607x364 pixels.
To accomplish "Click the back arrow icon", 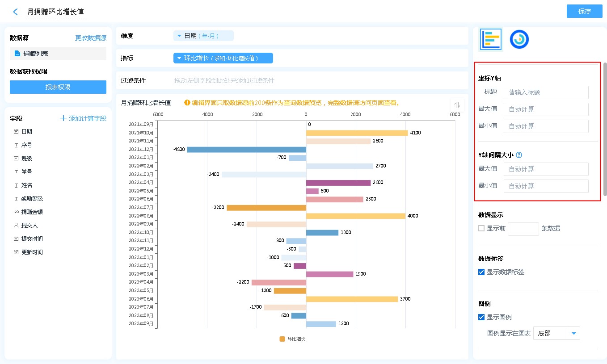I will [16, 12].
